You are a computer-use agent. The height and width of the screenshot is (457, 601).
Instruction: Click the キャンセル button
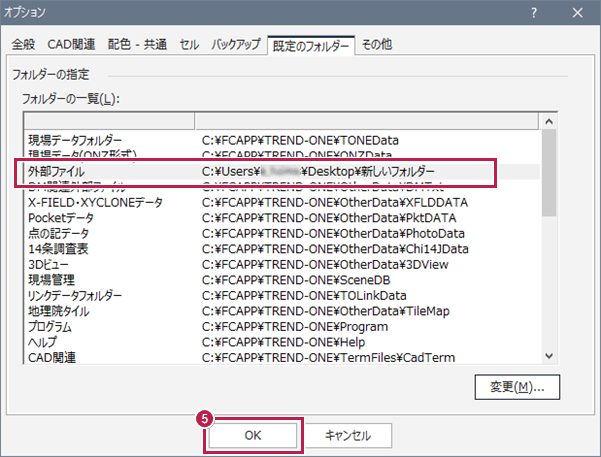point(347,435)
